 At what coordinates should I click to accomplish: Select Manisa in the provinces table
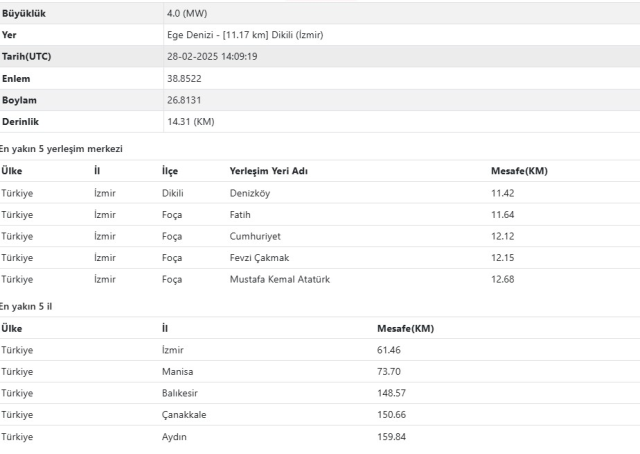click(x=176, y=371)
